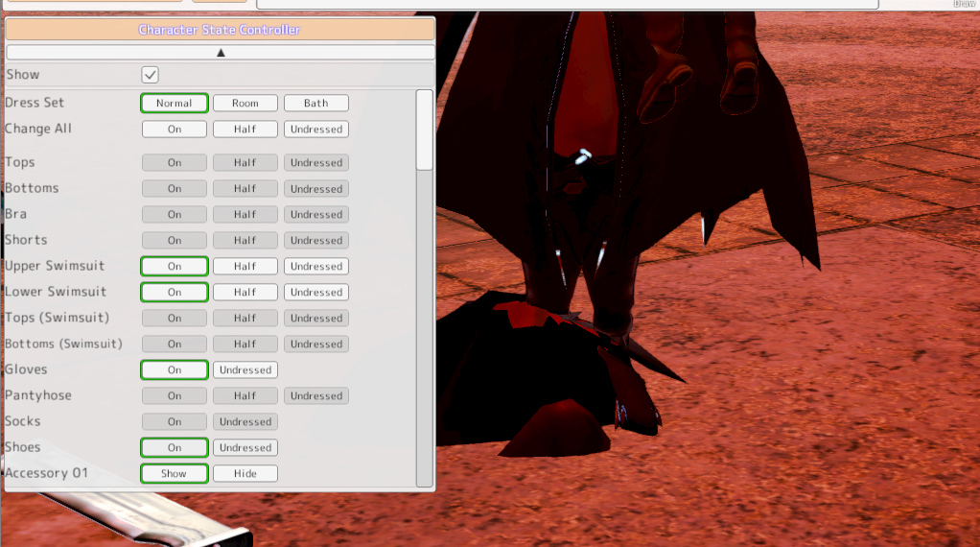This screenshot has width=980, height=547.
Task: Set Lower Swimsuit to Half
Action: click(x=245, y=293)
